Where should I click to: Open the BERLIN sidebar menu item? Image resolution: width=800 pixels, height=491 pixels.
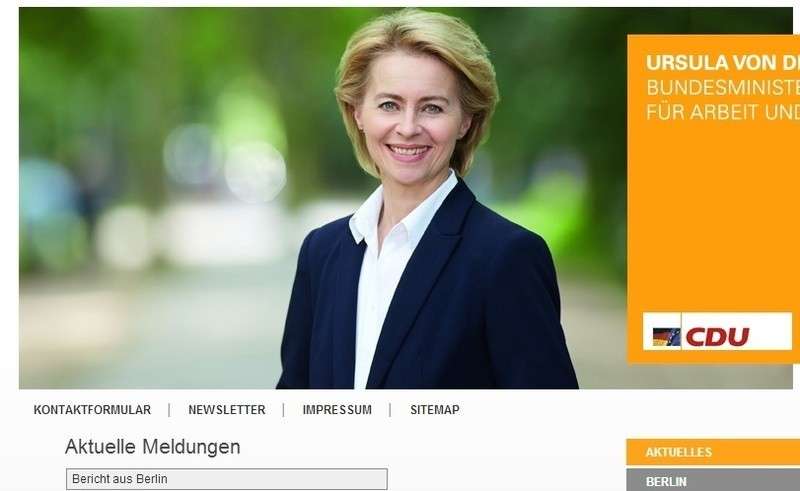pyautogui.click(x=713, y=480)
